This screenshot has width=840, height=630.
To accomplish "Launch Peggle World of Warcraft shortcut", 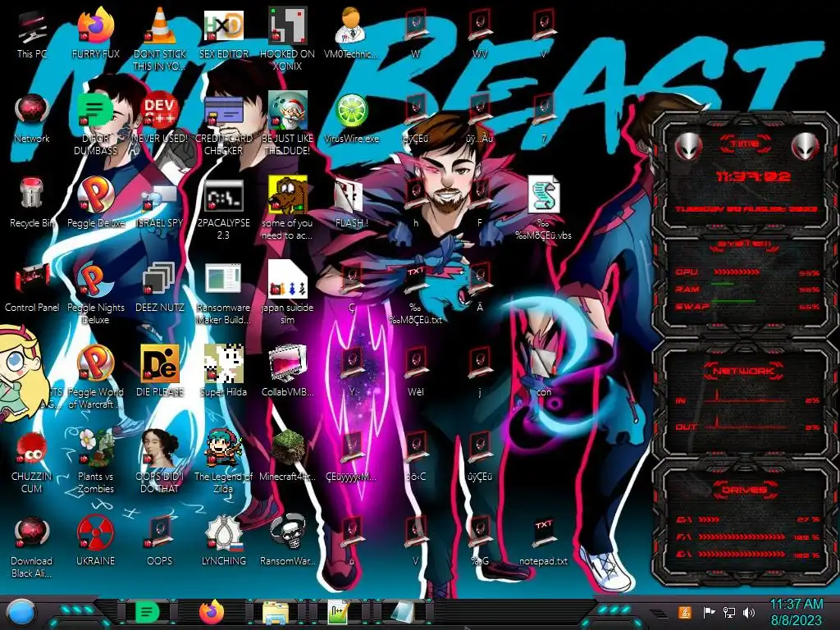I will [x=96, y=377].
